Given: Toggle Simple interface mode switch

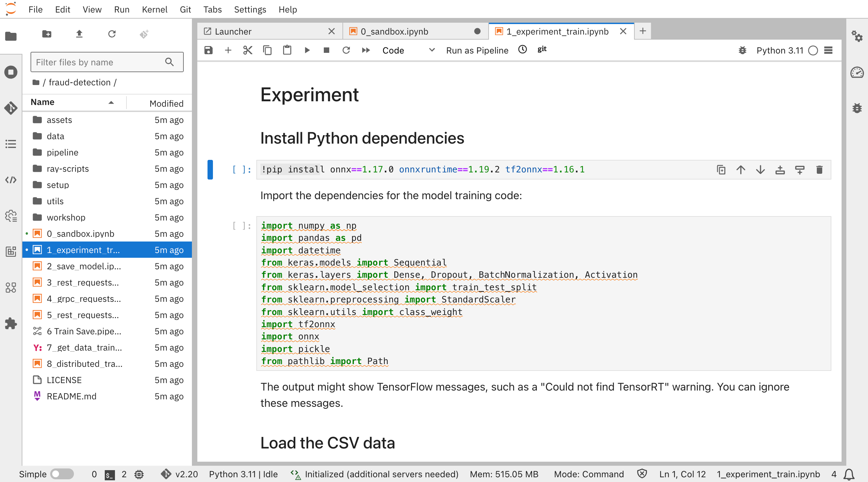Looking at the screenshot, I should click(62, 474).
